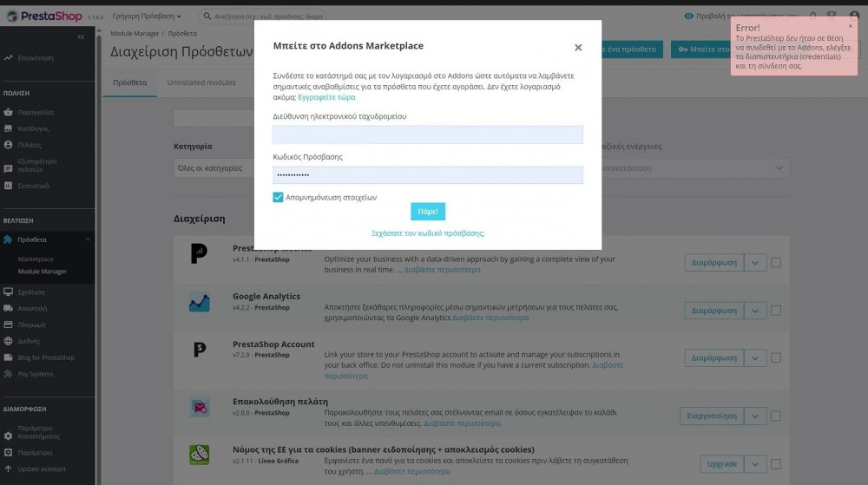Dismiss the Error notification
Screen dimensions: 868x485
pyautogui.click(x=851, y=26)
